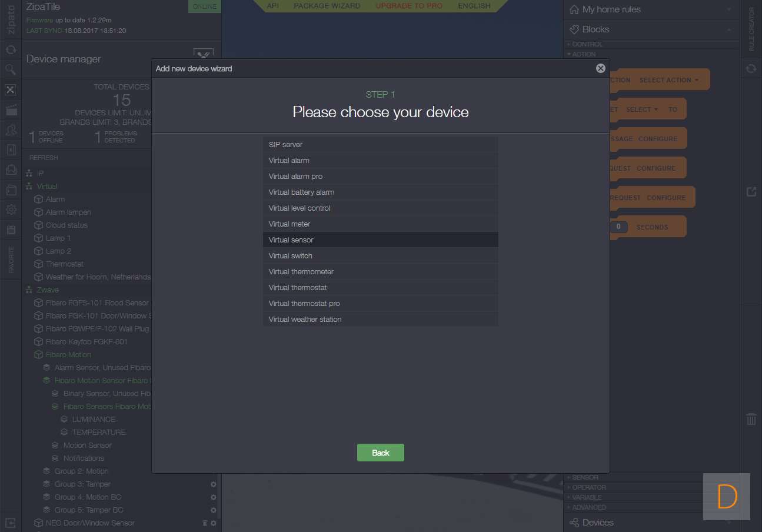Select the Alarm lampen device
The width and height of the screenshot is (762, 532).
coord(63,212)
